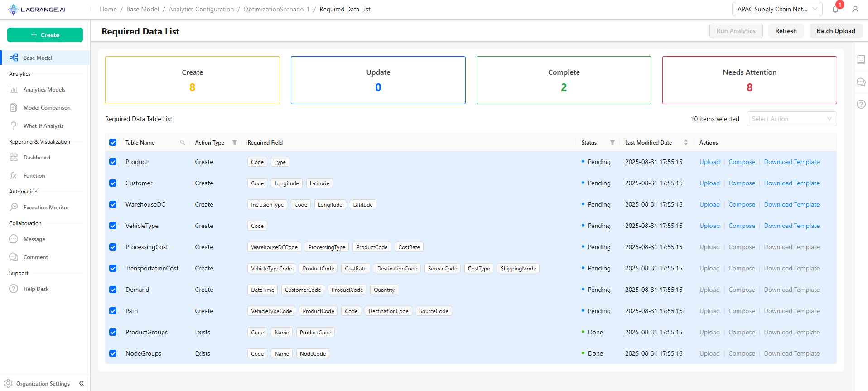
Task: Deselect the NodeGroups row checkbox
Action: [113, 353]
